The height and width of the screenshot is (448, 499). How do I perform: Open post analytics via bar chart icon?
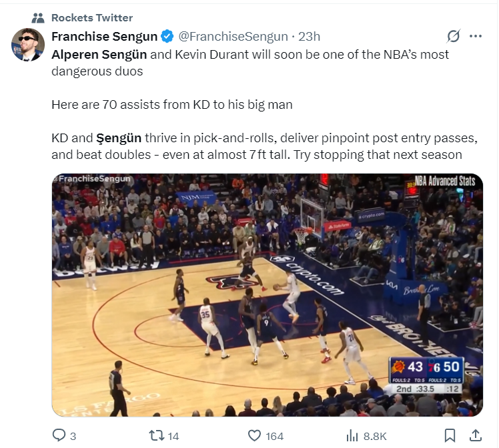(x=353, y=436)
